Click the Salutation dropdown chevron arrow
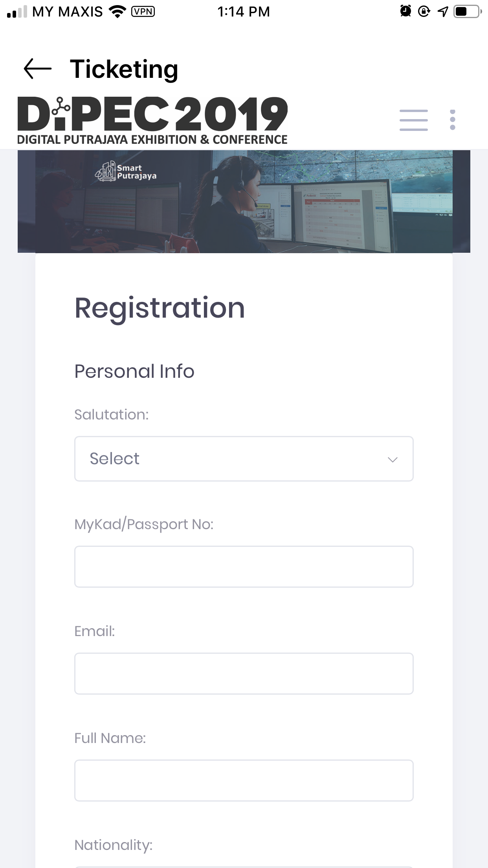 coord(393,460)
